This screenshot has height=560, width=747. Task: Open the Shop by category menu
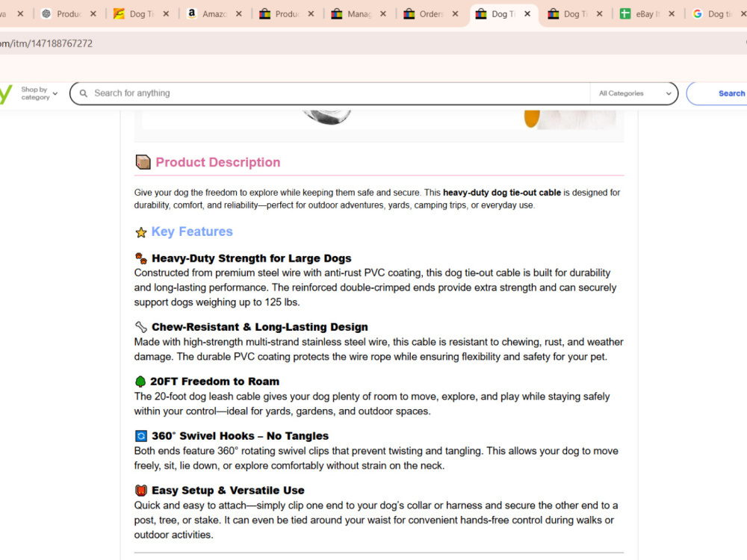39,93
